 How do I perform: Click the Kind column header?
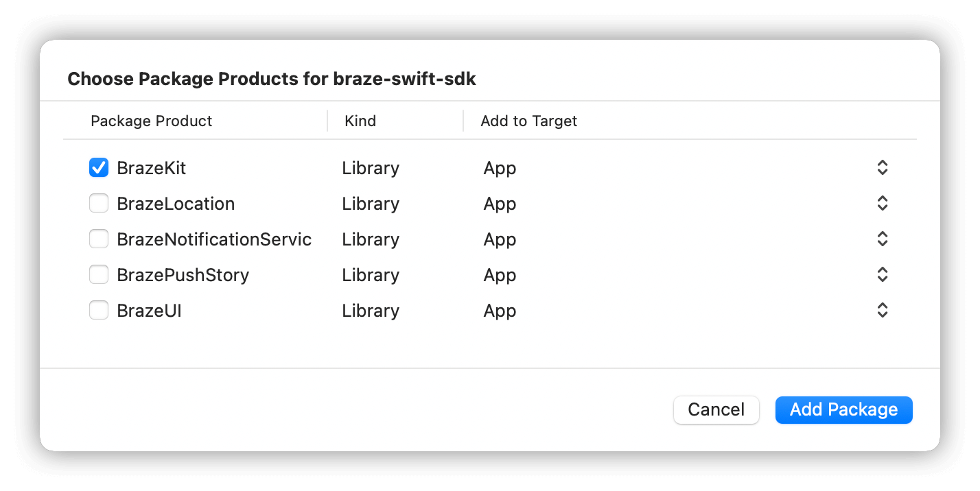360,121
